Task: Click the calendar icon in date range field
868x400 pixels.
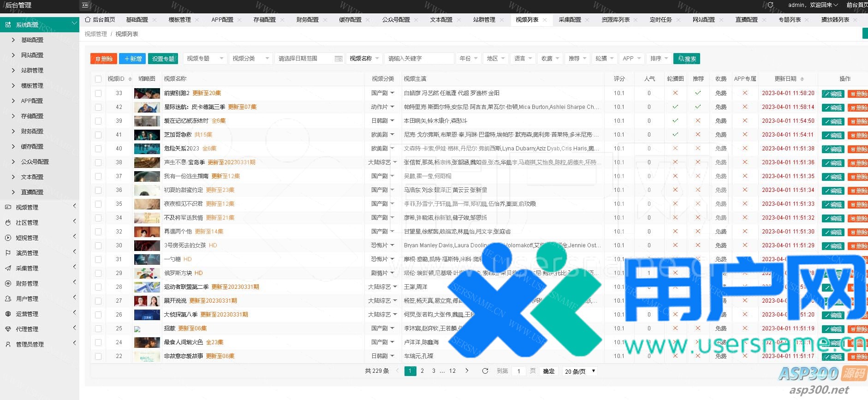Action: tap(338, 59)
